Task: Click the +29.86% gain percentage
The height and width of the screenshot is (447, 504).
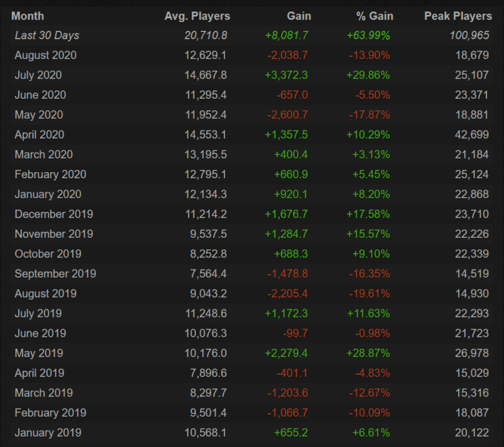Action: point(368,75)
